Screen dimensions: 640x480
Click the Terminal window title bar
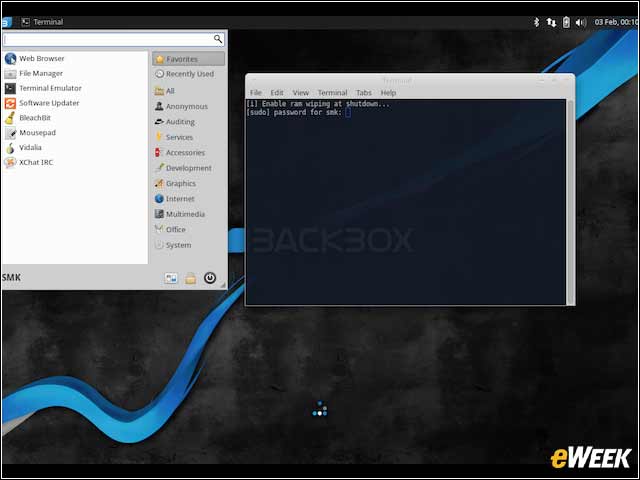410,80
